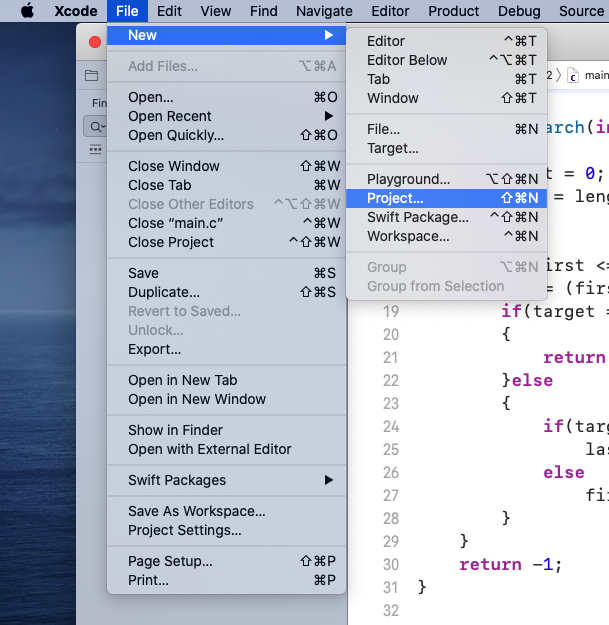Choose Open in New Window
Image resolution: width=609 pixels, height=625 pixels.
[226, 399]
